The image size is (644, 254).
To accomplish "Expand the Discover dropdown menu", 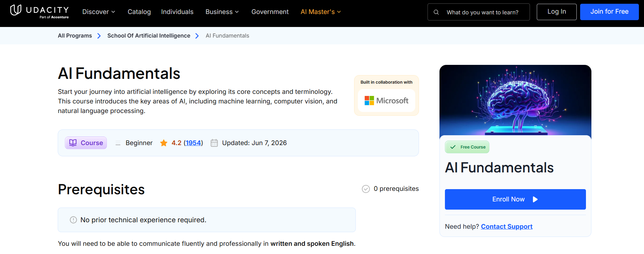I will pyautogui.click(x=99, y=12).
